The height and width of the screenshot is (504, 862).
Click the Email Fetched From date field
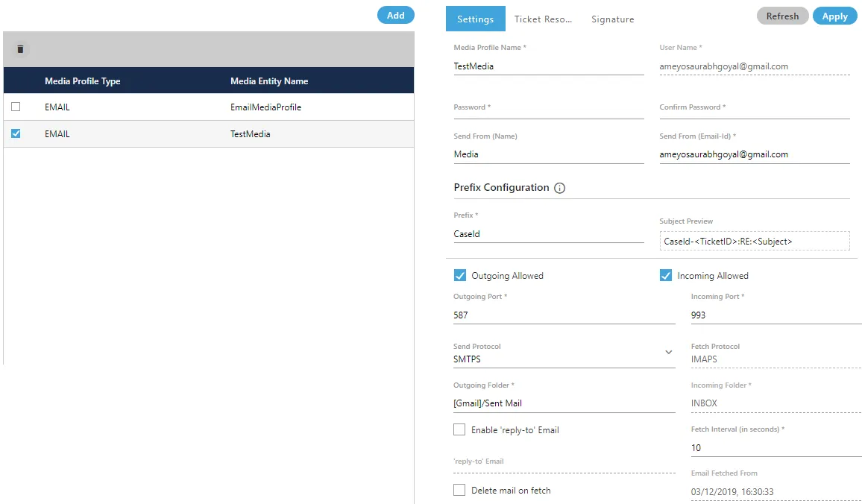(x=776, y=492)
